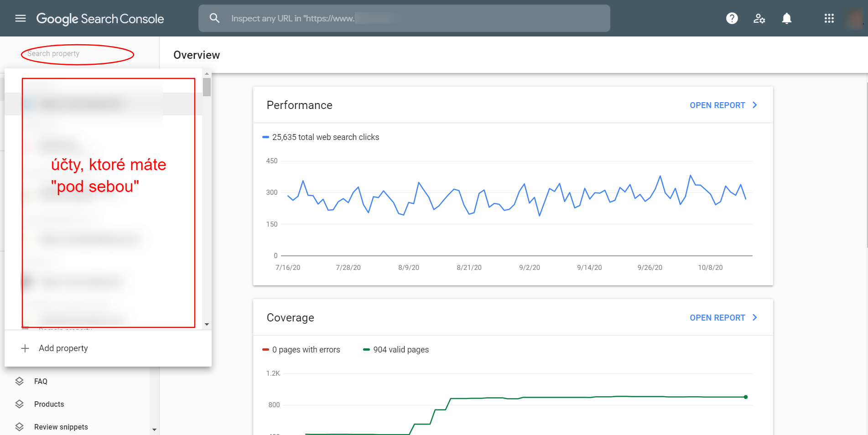Viewport: 868px width, 435px height.
Task: Open the navigation hamburger menu
Action: point(21,18)
